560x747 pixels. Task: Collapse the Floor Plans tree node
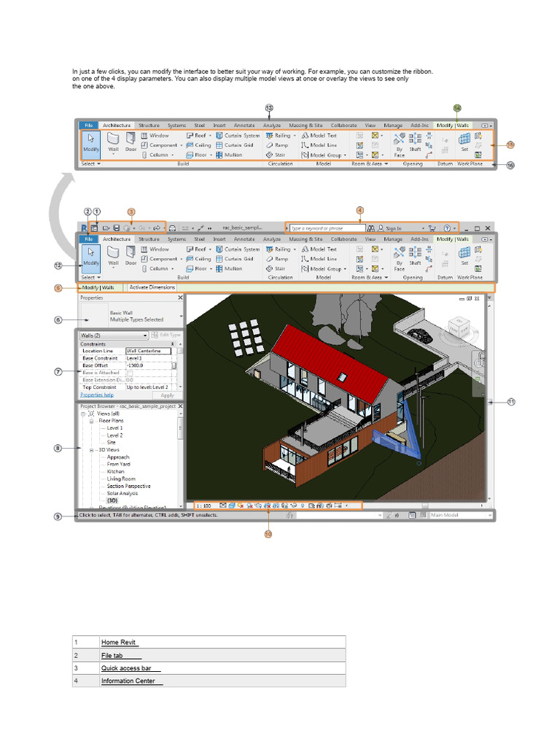pos(91,421)
